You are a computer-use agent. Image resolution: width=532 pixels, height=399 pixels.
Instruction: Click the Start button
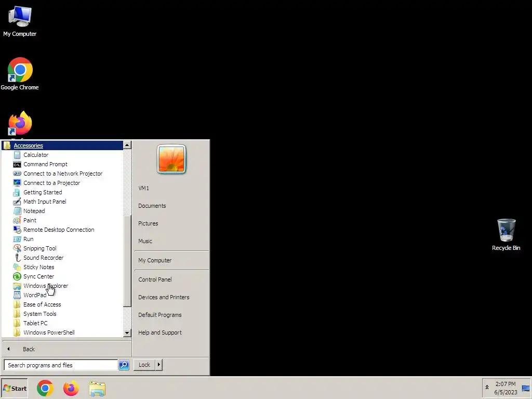(x=14, y=389)
